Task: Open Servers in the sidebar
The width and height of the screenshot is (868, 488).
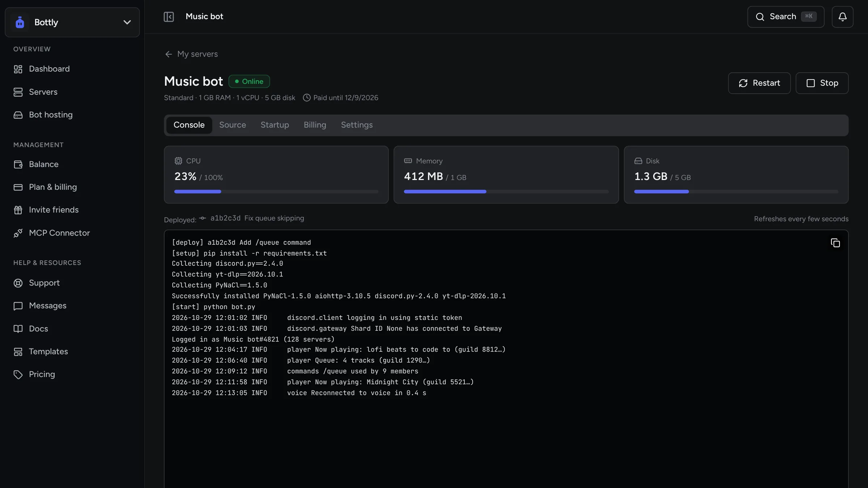Action: (72, 92)
